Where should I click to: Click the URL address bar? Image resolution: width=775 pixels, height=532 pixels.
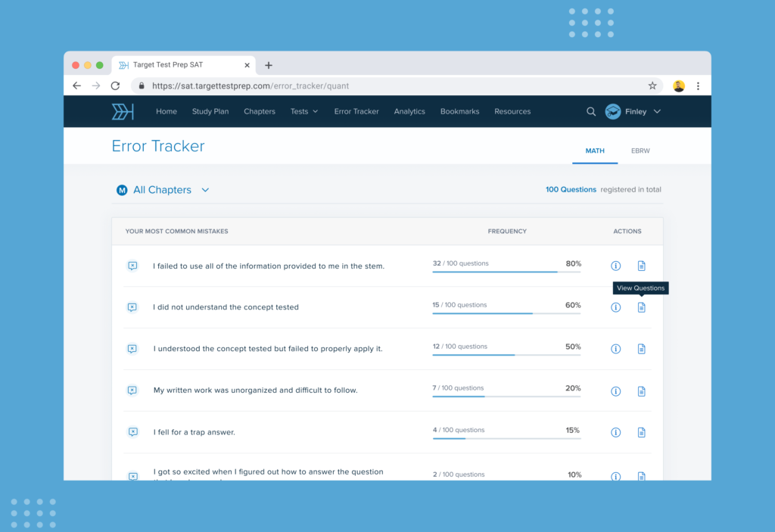coord(394,86)
